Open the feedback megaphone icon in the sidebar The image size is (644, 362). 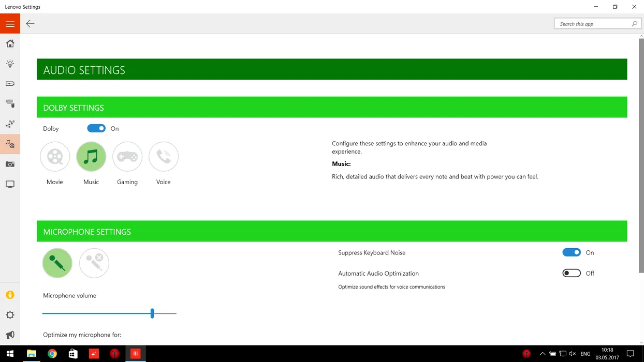tap(10, 335)
